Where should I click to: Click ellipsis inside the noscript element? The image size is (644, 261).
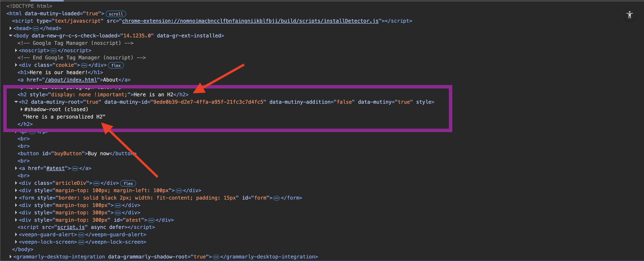tap(54, 51)
